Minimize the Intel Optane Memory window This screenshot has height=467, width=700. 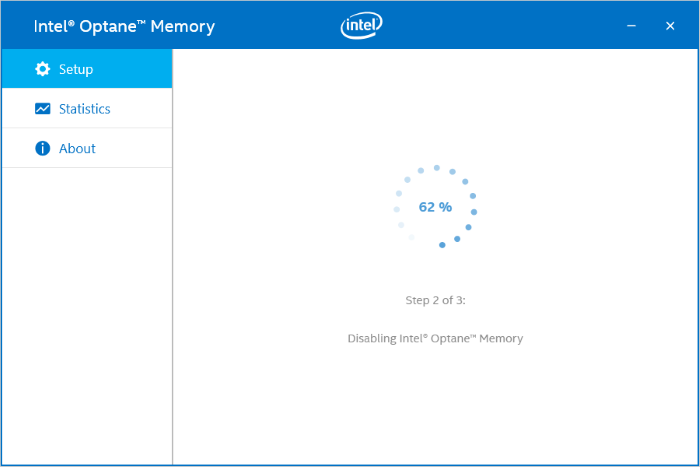632,26
